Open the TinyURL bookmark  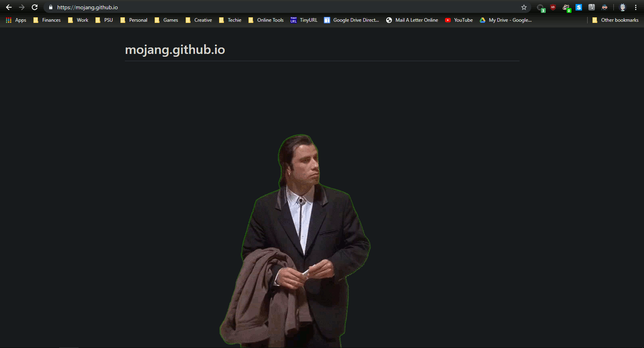[304, 20]
